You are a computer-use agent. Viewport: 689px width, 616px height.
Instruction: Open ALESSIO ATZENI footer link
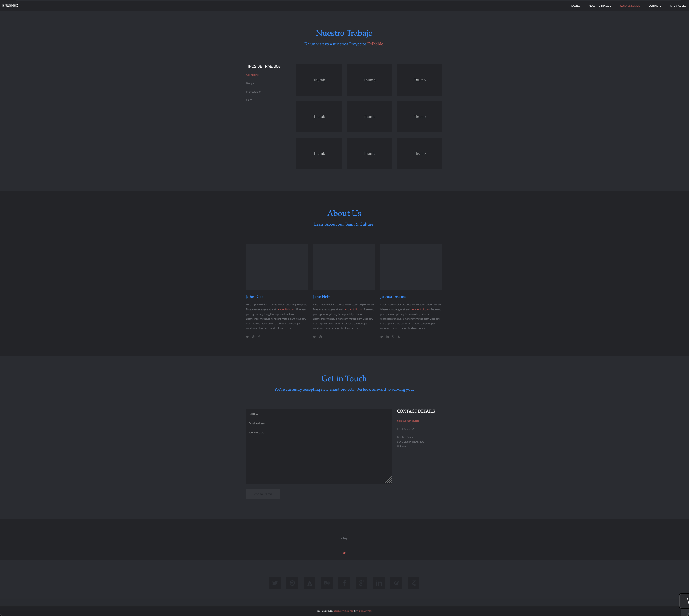(x=364, y=611)
